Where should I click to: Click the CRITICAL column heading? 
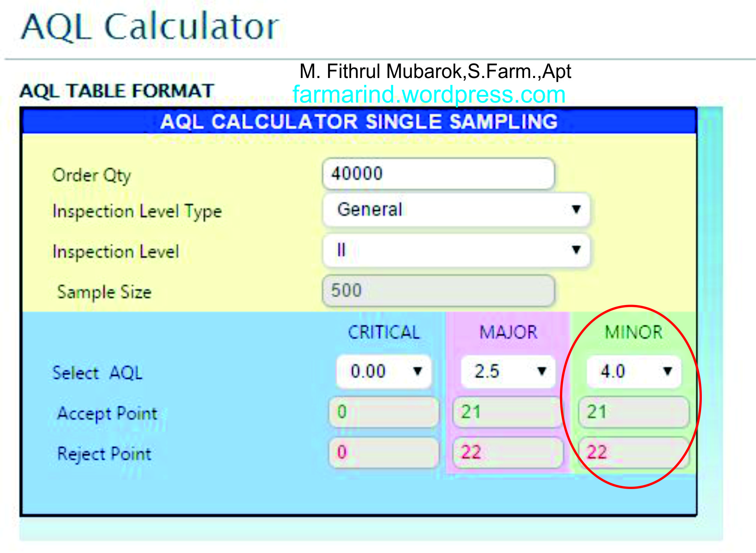coord(384,332)
